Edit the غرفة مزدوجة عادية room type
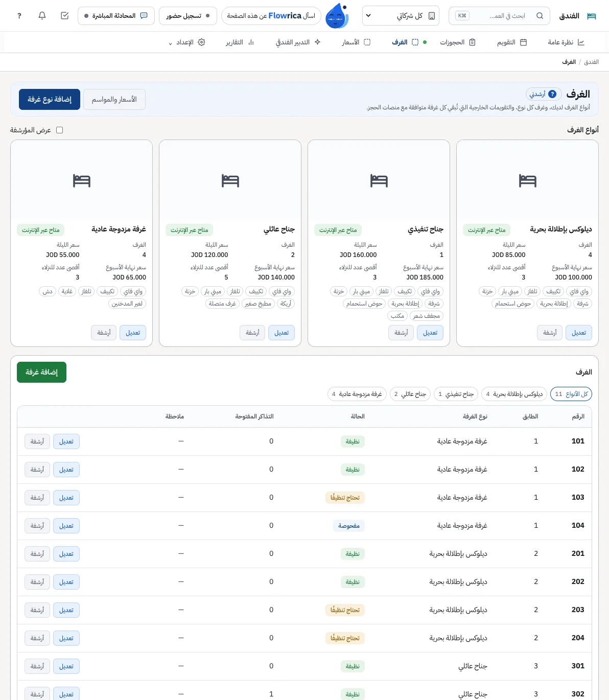 tap(133, 333)
